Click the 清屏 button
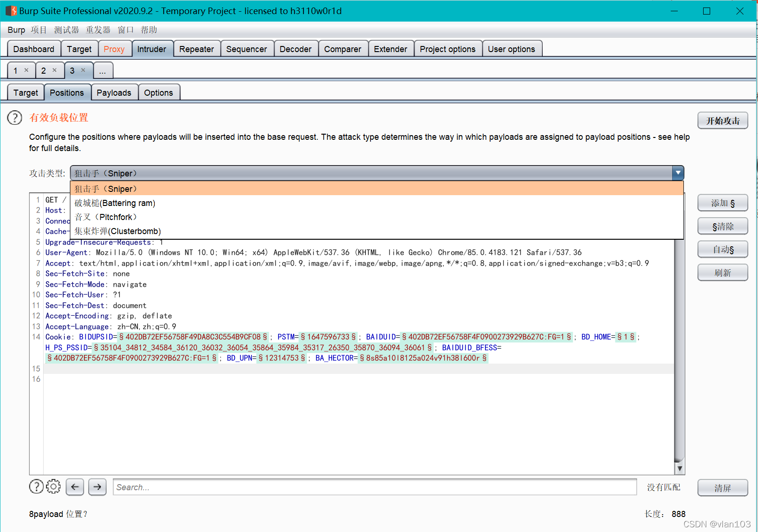Image resolution: width=758 pixels, height=532 pixels. (723, 488)
